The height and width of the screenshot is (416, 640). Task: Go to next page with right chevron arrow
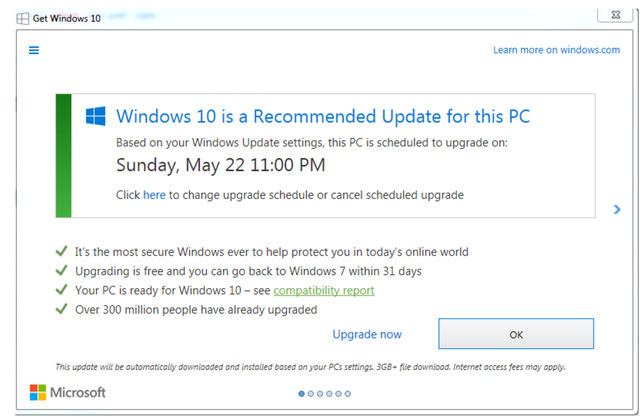[617, 210]
